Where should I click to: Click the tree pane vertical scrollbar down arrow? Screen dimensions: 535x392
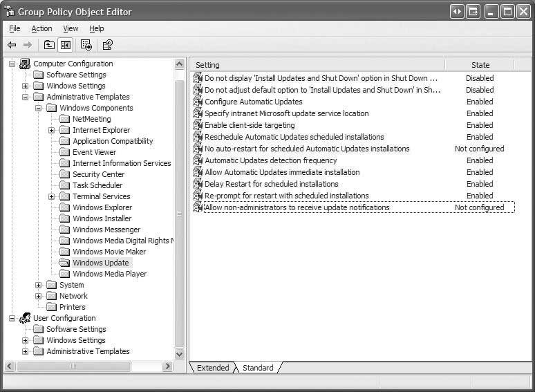click(180, 354)
